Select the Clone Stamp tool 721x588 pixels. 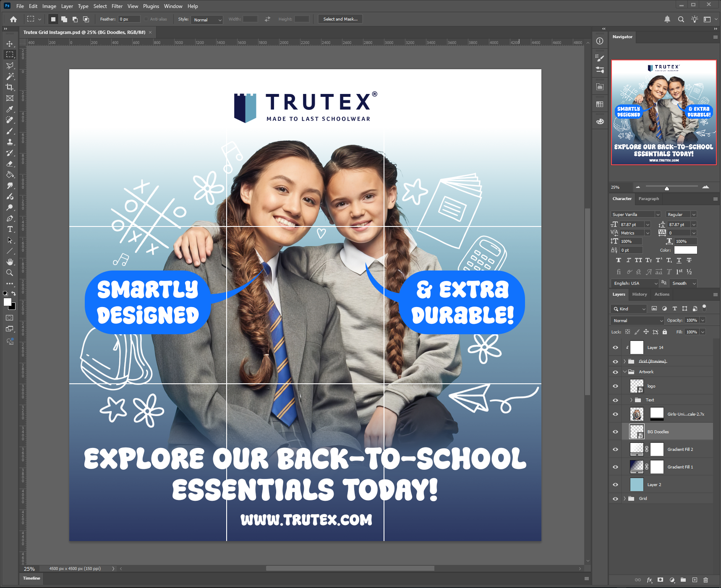[x=10, y=142]
